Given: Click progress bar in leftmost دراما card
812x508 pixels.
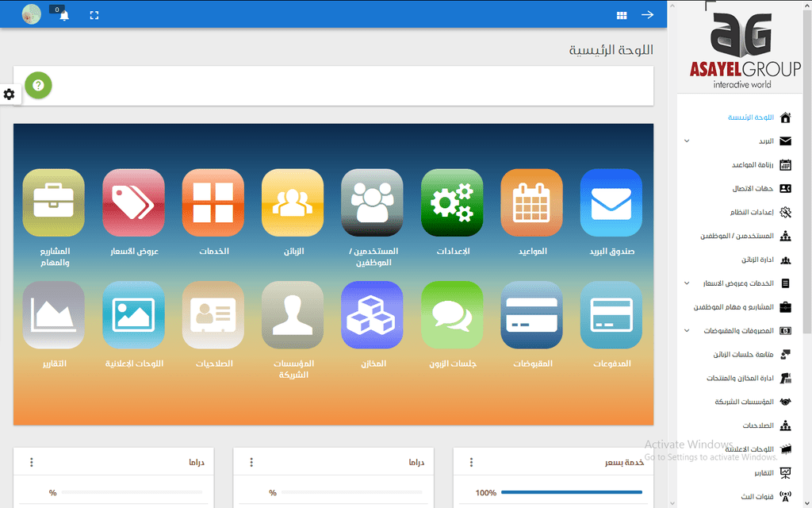Looking at the screenshot, I should [132, 492].
